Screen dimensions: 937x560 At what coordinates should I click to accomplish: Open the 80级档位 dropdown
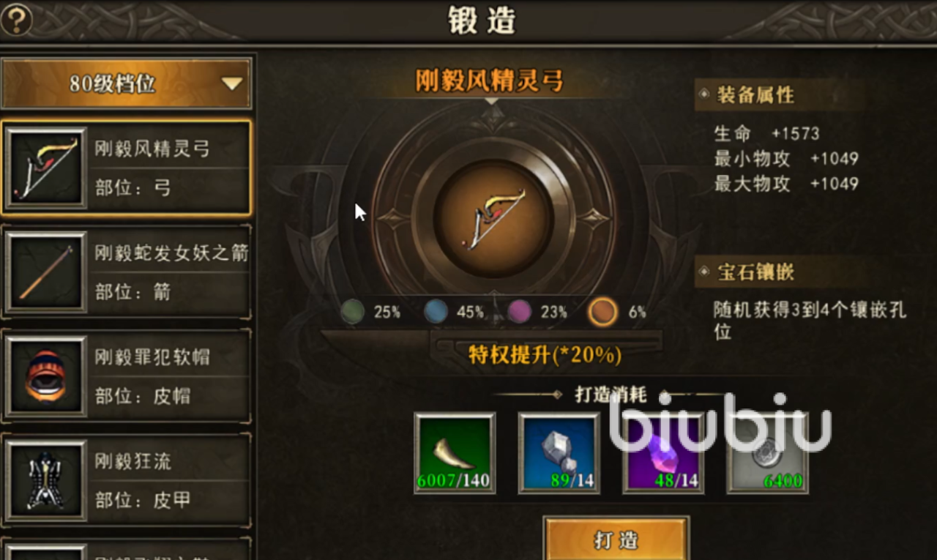point(127,83)
